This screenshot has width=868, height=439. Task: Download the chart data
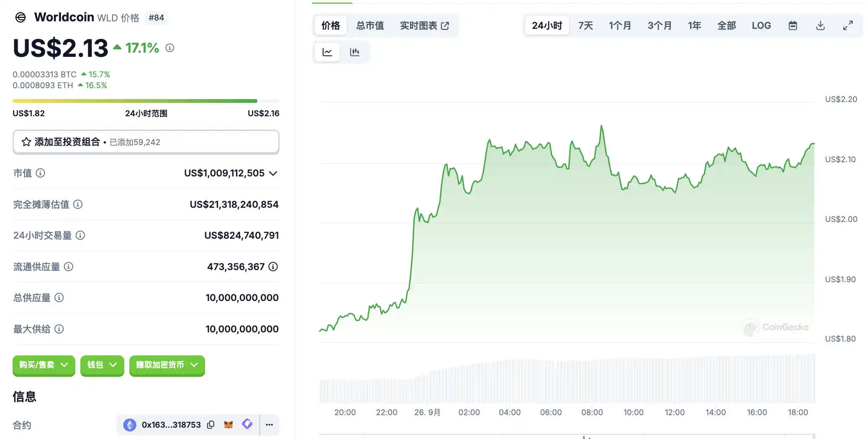click(x=820, y=26)
